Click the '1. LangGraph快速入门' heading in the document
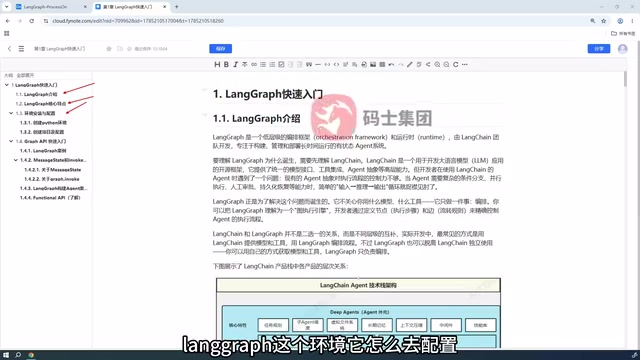 click(268, 94)
